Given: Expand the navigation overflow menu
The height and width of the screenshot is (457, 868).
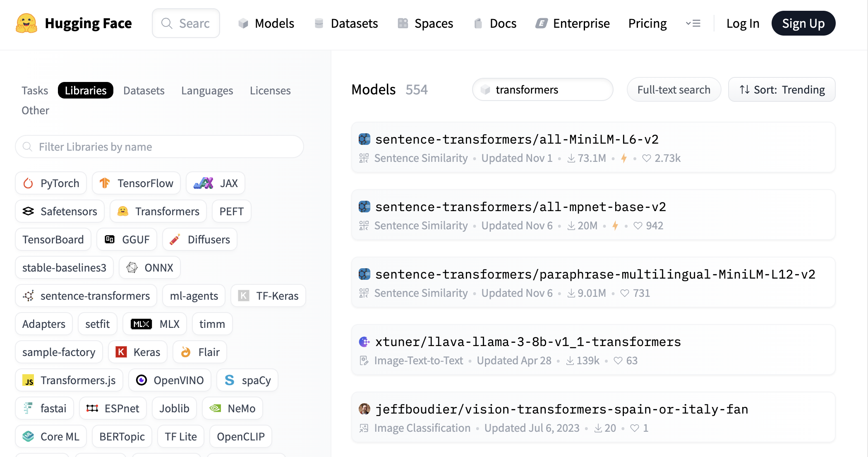Looking at the screenshot, I should tap(693, 24).
